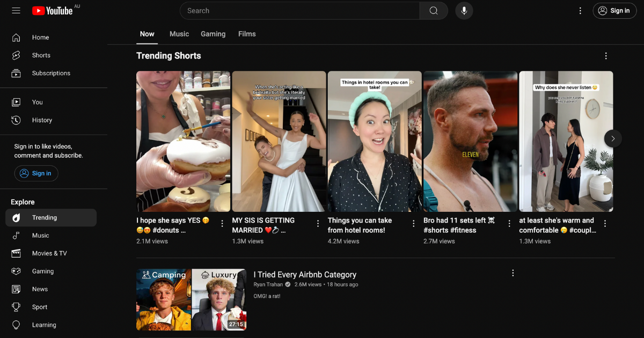Switch to the Films tab

(x=247, y=34)
